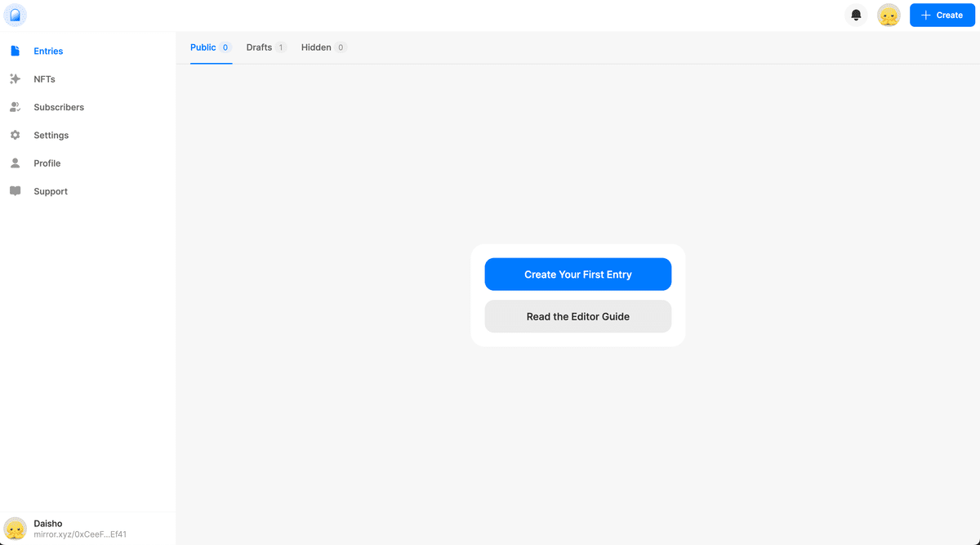Click the Mirror logo in top left
The width and height of the screenshot is (980, 545).
tap(16, 15)
